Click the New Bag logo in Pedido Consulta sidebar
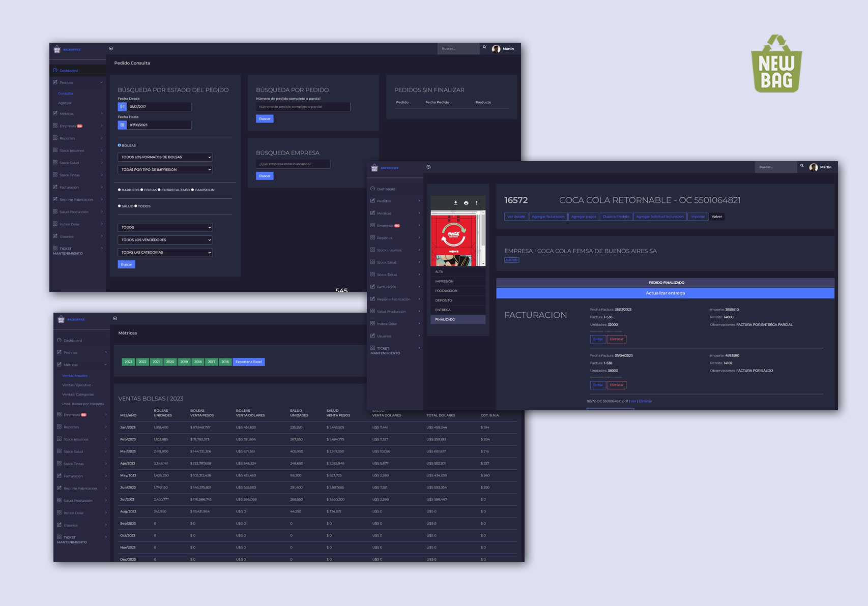The width and height of the screenshot is (868, 606). tap(57, 49)
